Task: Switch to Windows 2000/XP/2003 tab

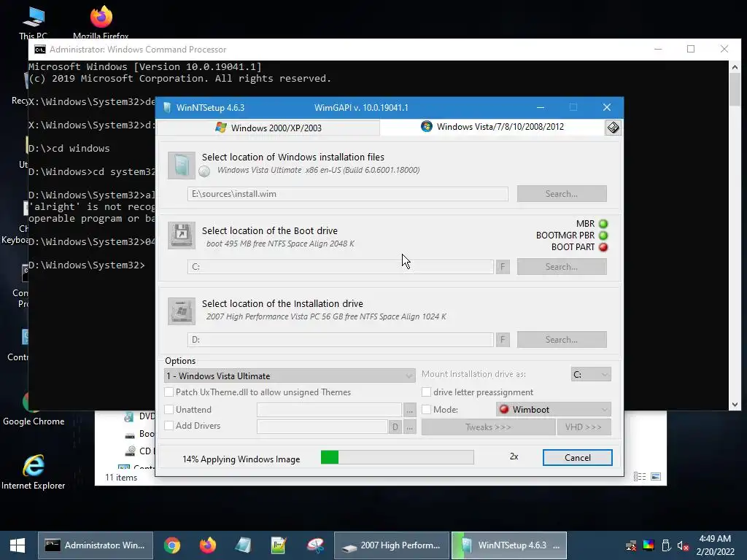Action: coord(268,128)
